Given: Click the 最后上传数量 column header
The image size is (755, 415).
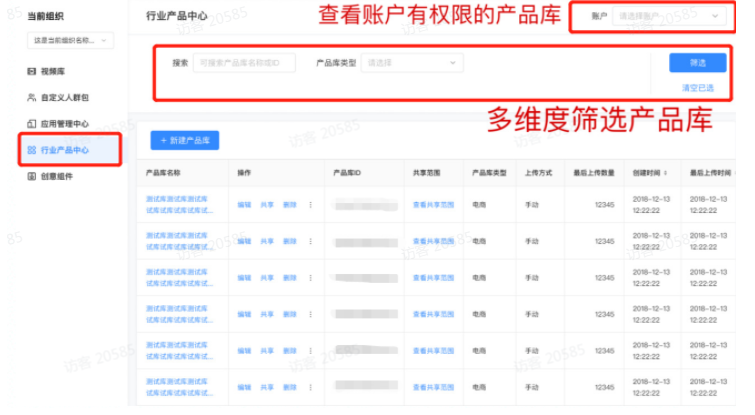Looking at the screenshot, I should 594,173.
